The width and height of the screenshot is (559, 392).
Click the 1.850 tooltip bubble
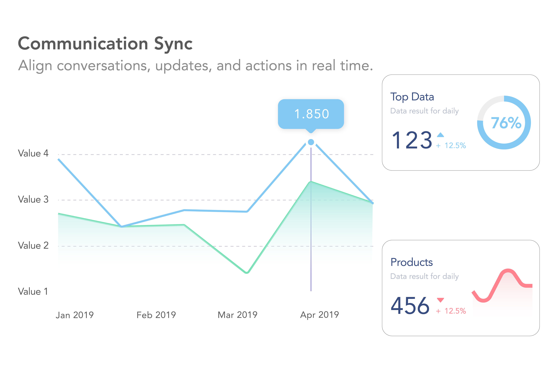pyautogui.click(x=311, y=114)
